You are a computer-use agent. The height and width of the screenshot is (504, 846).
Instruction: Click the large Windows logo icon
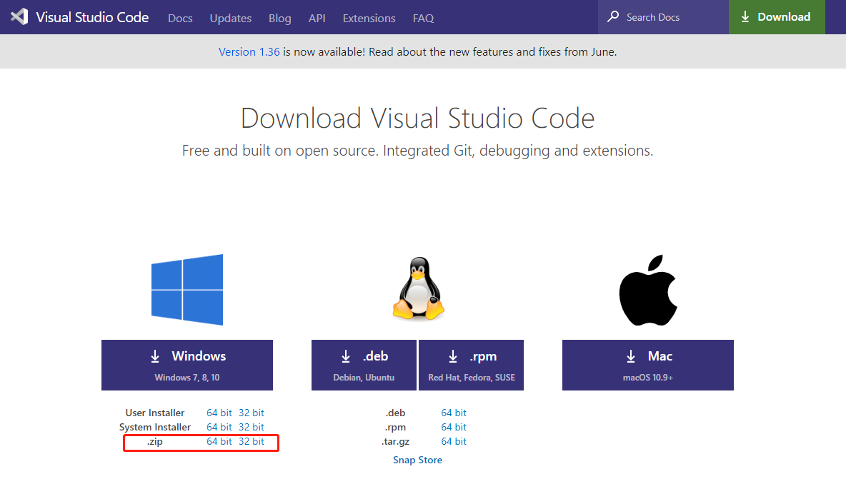187,290
